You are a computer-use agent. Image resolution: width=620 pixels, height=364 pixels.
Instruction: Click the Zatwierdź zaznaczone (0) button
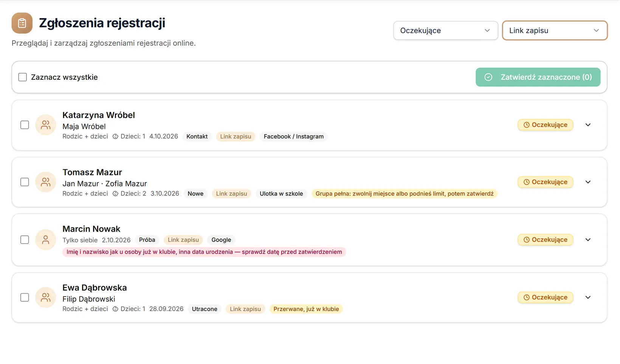(538, 77)
